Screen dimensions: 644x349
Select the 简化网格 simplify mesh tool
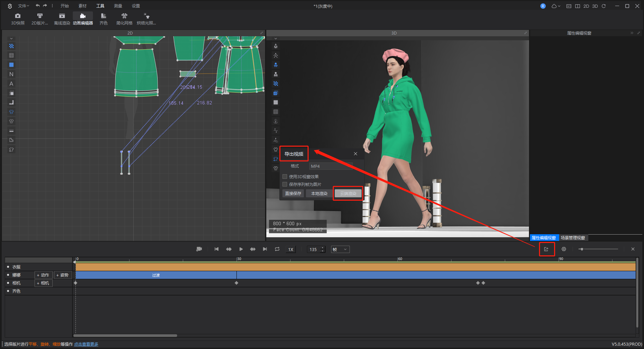[x=124, y=16]
